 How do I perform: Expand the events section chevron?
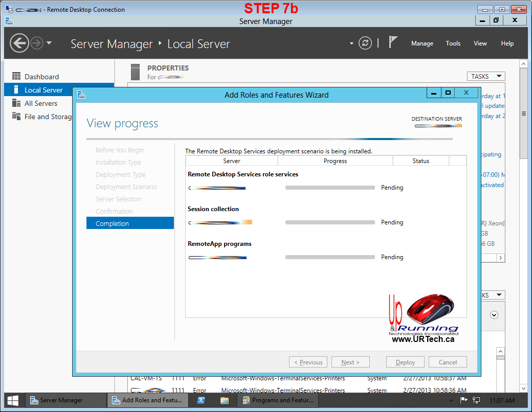(x=494, y=315)
